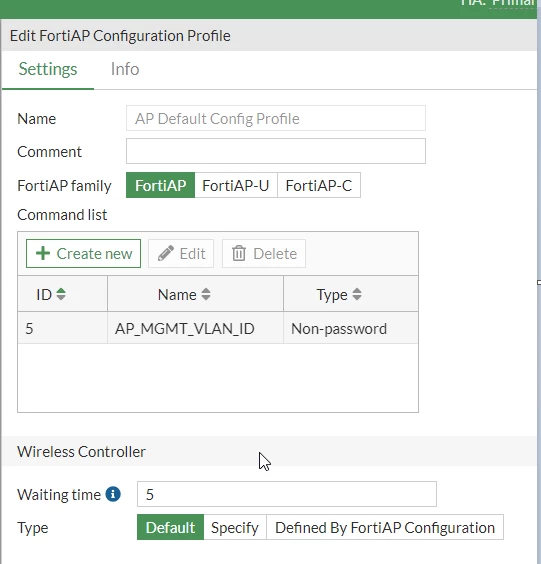Sort command list by ID arrows
The width and height of the screenshot is (541, 564).
click(x=61, y=294)
